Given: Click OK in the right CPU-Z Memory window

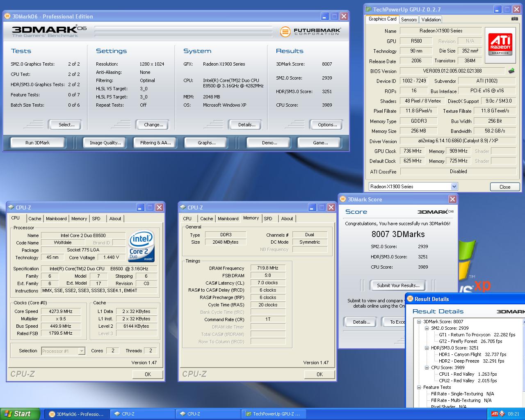Looking at the screenshot, I should (320, 374).
